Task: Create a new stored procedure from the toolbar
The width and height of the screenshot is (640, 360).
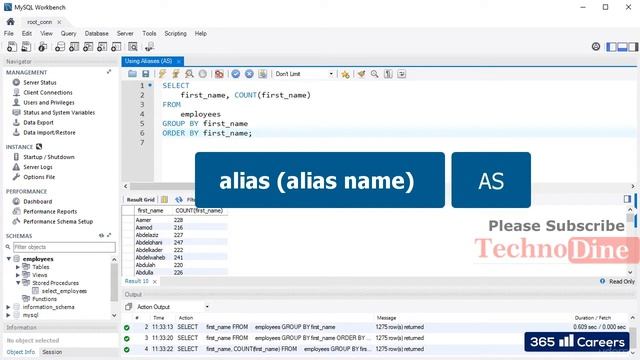Action: pos(102,47)
